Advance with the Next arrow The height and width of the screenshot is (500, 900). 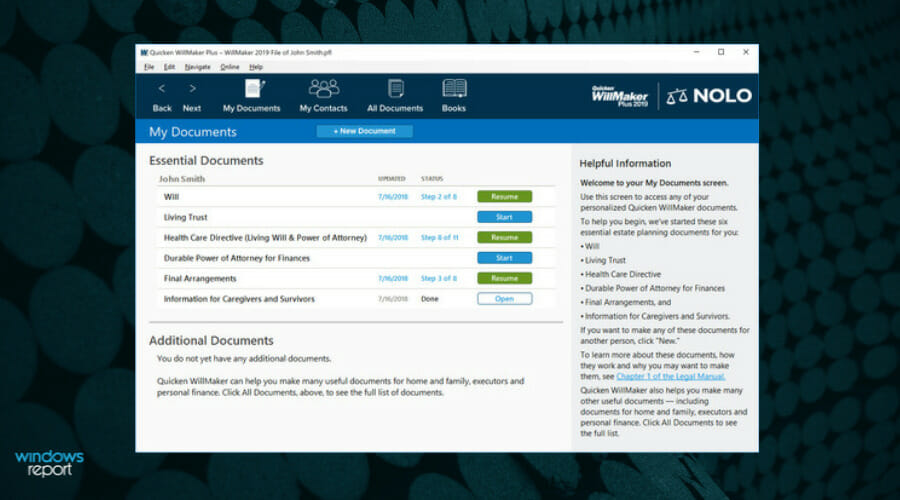tap(192, 88)
